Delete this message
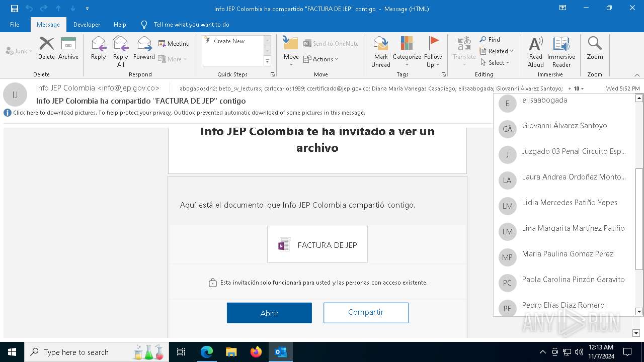This screenshot has width=644, height=362. [x=46, y=49]
